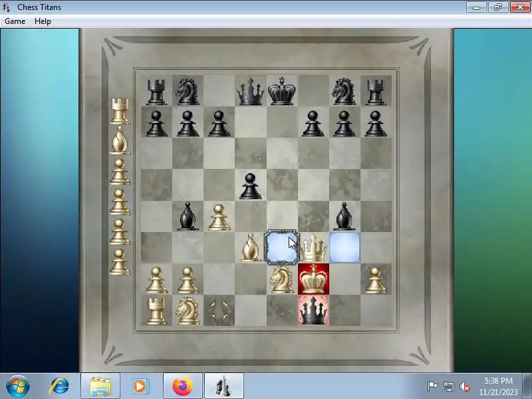
Task: Select the white rook on a1
Action: click(156, 311)
